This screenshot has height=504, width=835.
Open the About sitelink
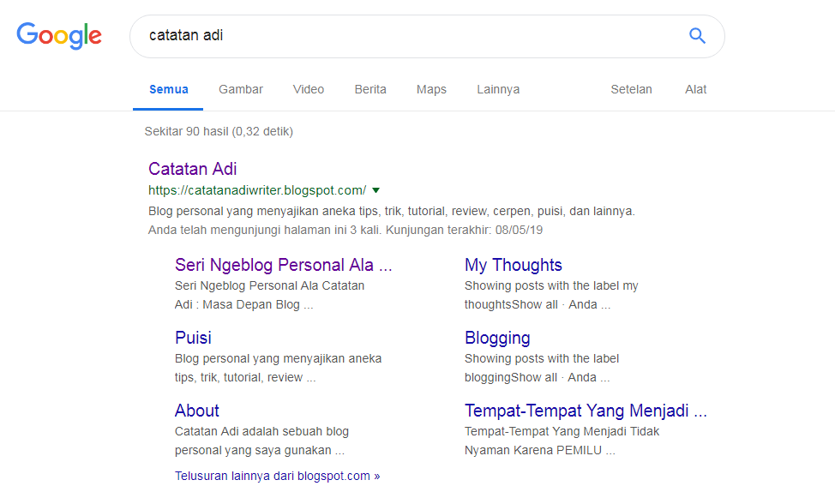(197, 411)
